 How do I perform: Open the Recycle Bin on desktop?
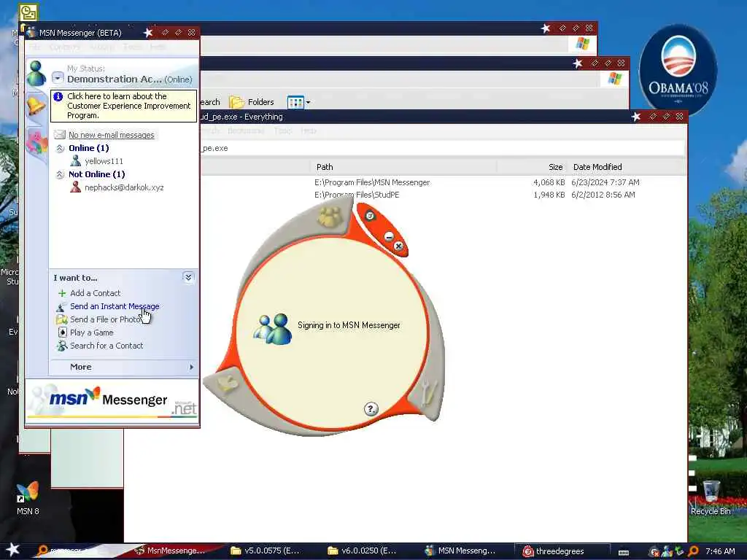(x=711, y=498)
